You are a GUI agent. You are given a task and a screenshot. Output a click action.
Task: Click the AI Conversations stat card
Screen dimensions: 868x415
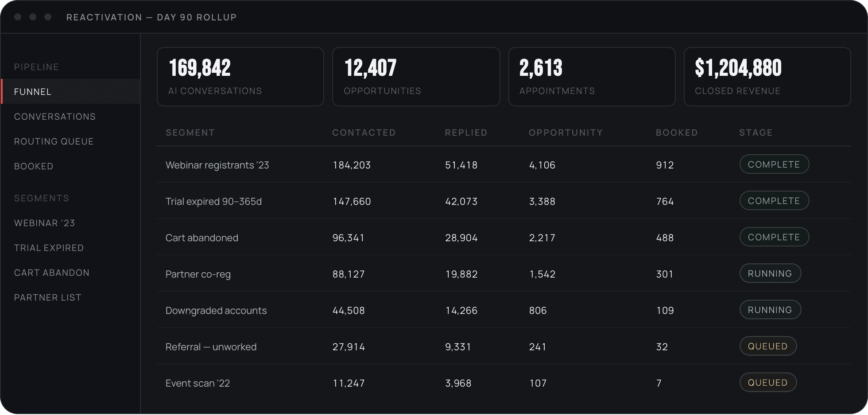240,77
